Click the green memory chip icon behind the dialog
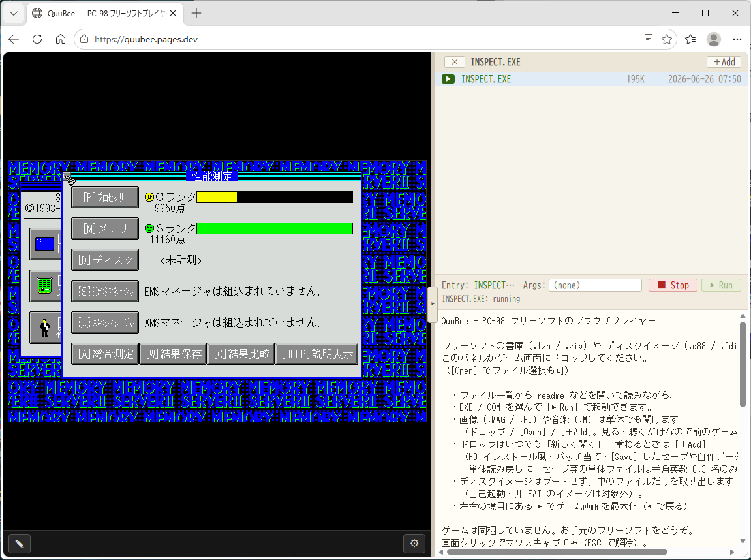 tap(44, 285)
